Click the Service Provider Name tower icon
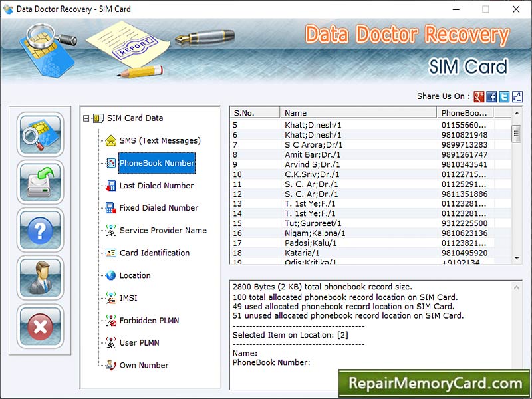This screenshot has height=399, width=532. (110, 230)
